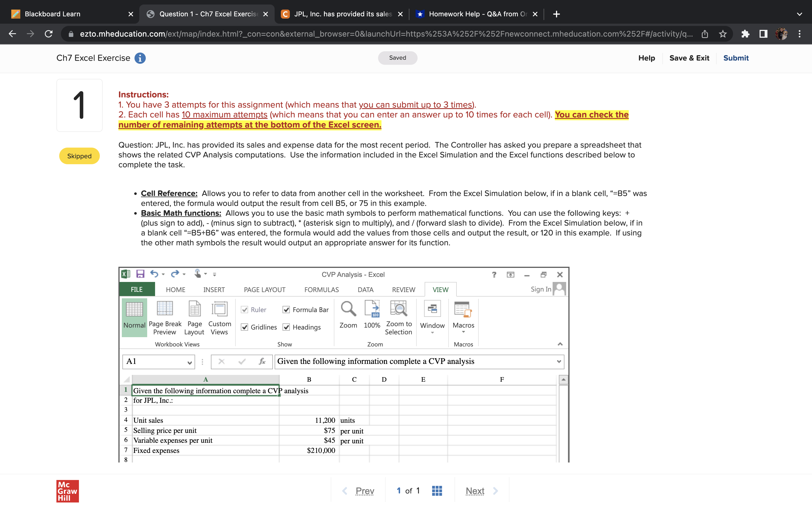Click the 100% zoom icon
Screen dimensions: 812x507
(x=372, y=308)
